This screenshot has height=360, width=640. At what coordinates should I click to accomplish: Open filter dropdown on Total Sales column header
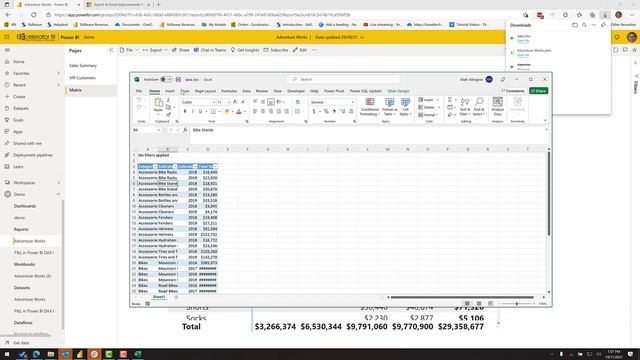(x=215, y=167)
